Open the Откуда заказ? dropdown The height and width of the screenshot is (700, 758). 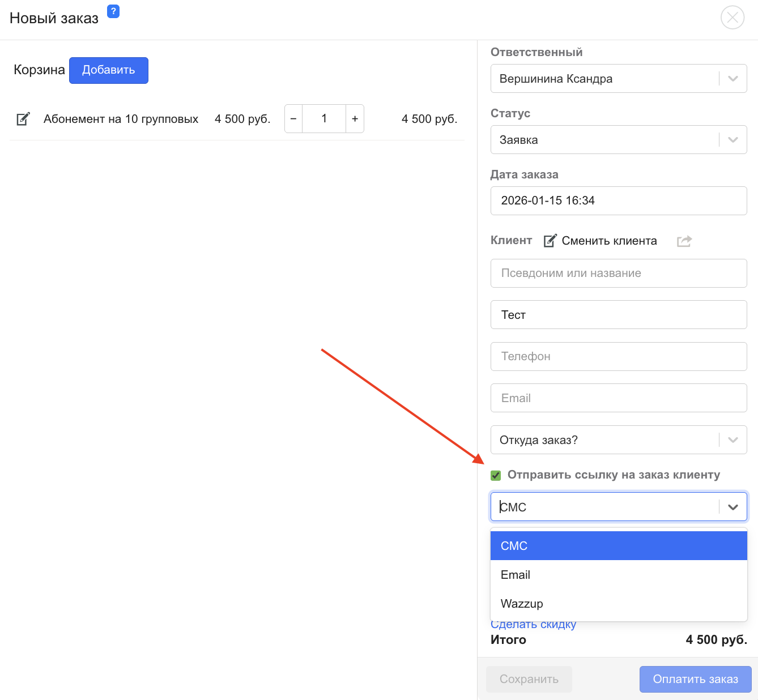[x=733, y=440]
